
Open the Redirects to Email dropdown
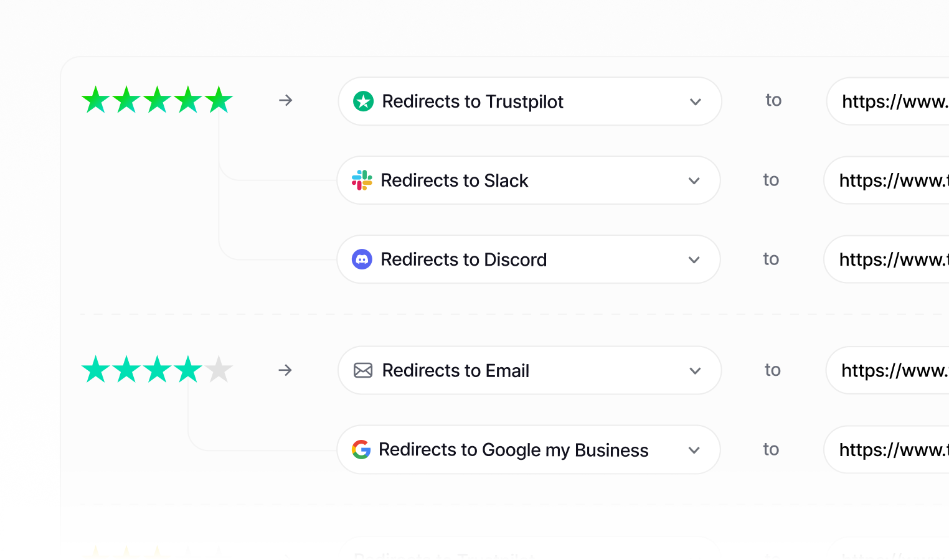pyautogui.click(x=530, y=370)
